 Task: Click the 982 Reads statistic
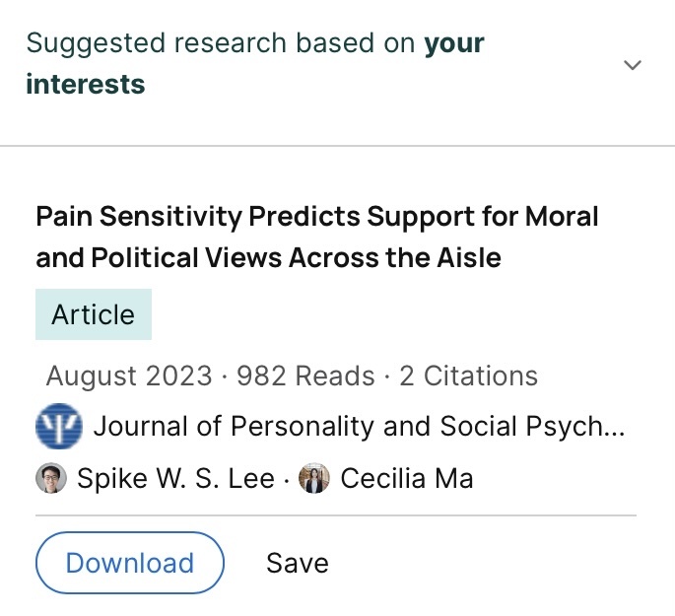305,376
